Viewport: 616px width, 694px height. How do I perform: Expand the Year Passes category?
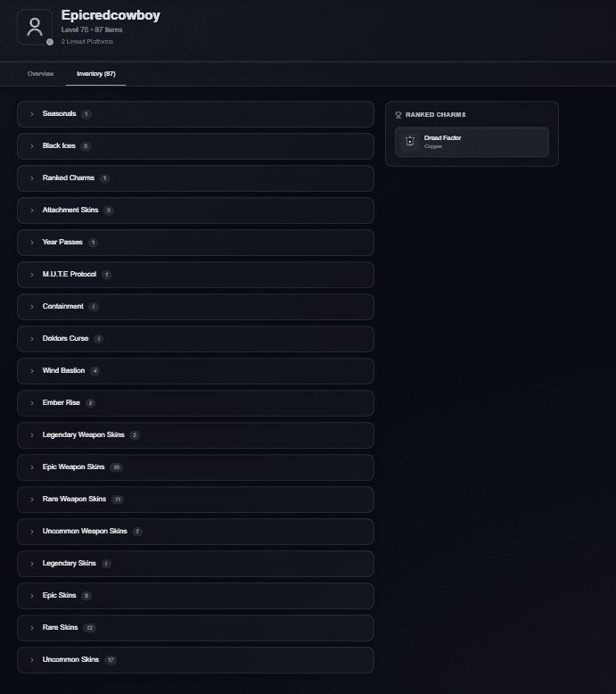pyautogui.click(x=195, y=243)
